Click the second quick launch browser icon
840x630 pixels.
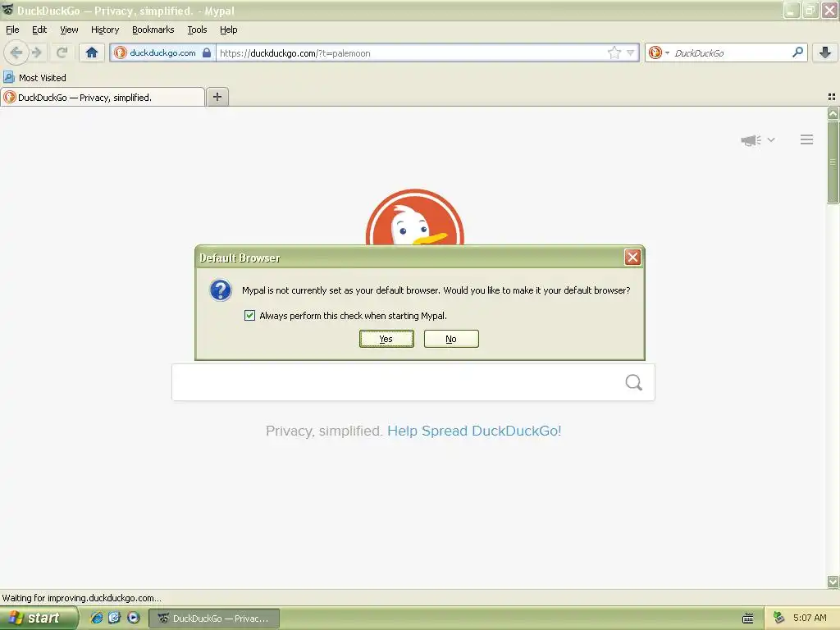115,618
